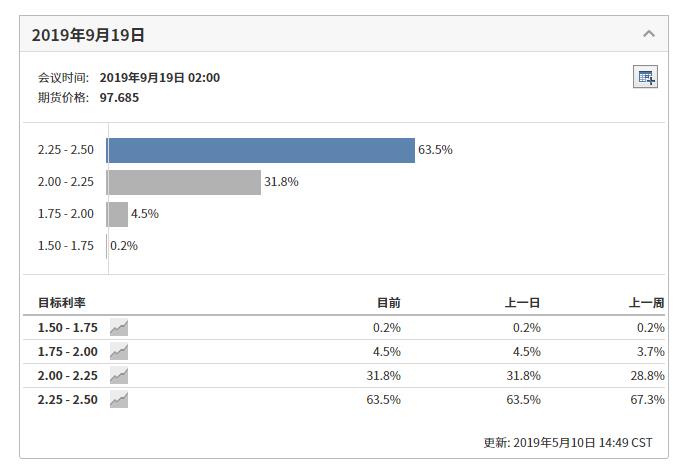Open the chart icon for 1.75 - 2.00

click(119, 351)
